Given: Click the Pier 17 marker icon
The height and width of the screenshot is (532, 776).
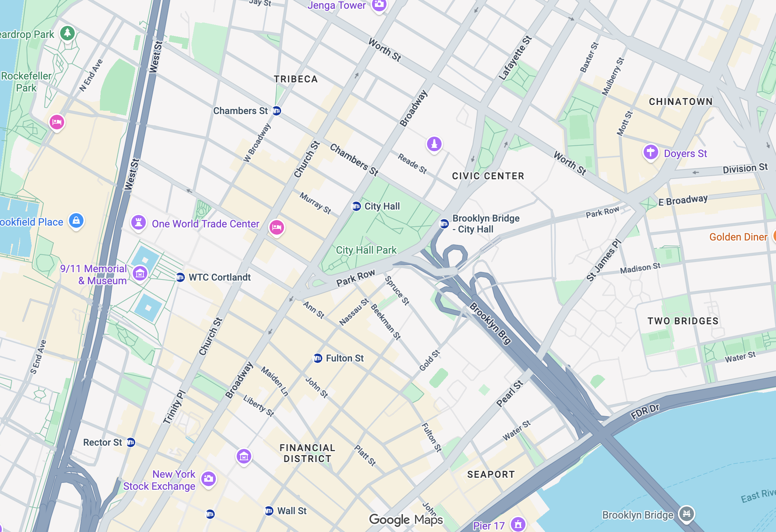Looking at the screenshot, I should pos(518,524).
